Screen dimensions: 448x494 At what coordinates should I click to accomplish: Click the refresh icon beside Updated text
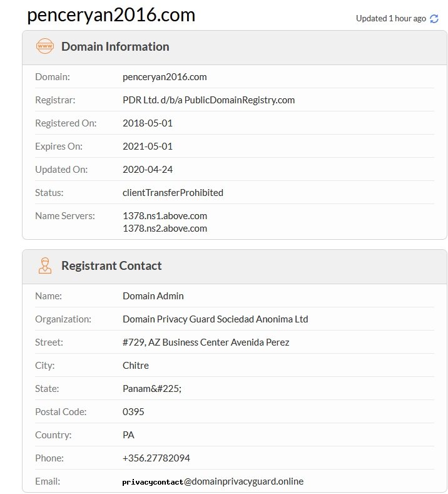tap(434, 19)
